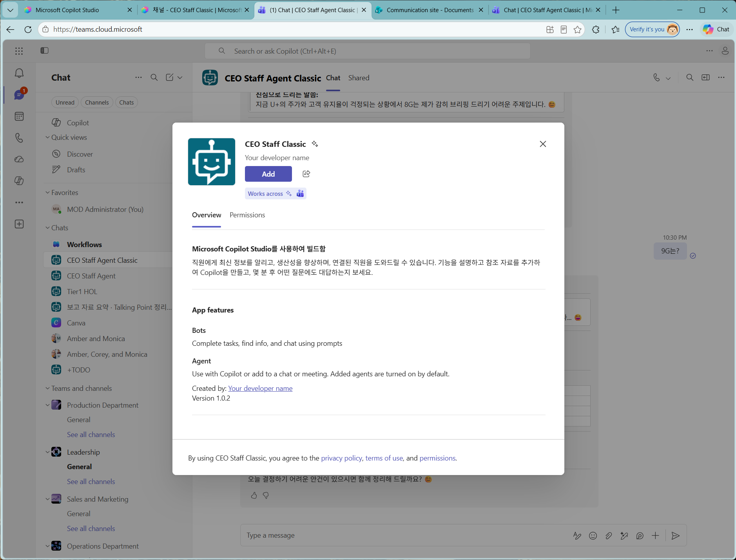Open the permissions link in footer

click(x=437, y=458)
